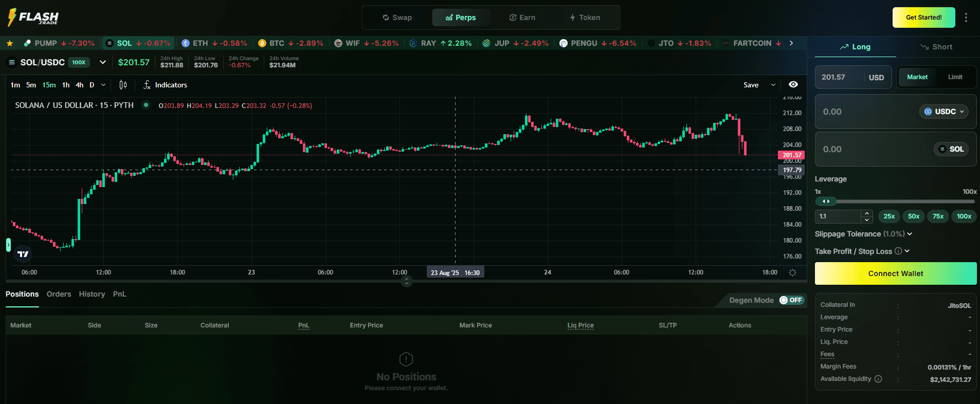Select Limit order type

tap(955, 77)
